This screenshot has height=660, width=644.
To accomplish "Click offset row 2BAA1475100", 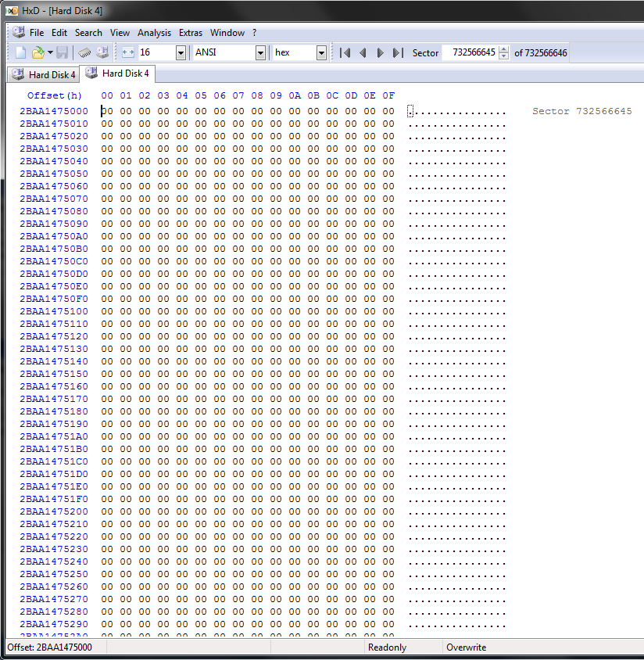I will 54,311.
